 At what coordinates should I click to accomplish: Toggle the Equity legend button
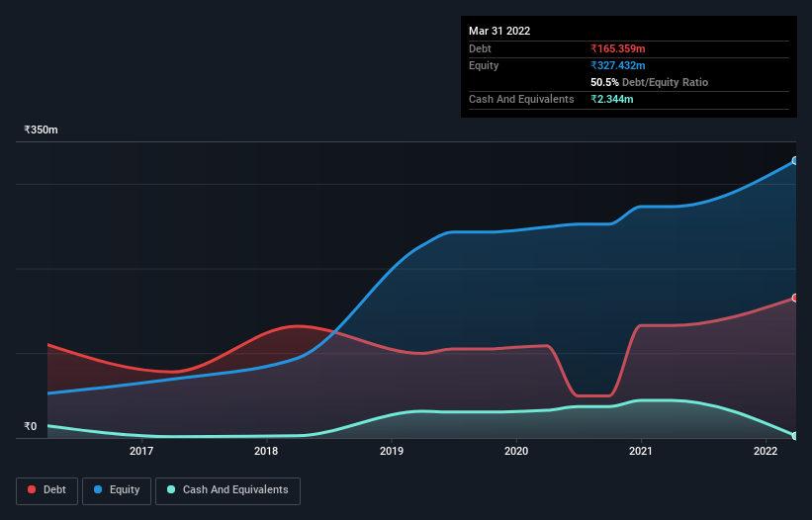coord(117,490)
